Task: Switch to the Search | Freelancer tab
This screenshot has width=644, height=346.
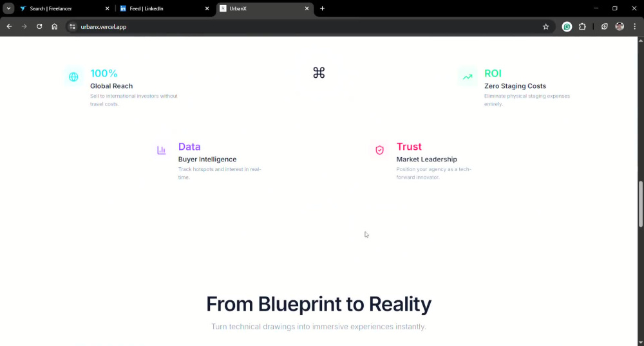Action: tap(65, 8)
